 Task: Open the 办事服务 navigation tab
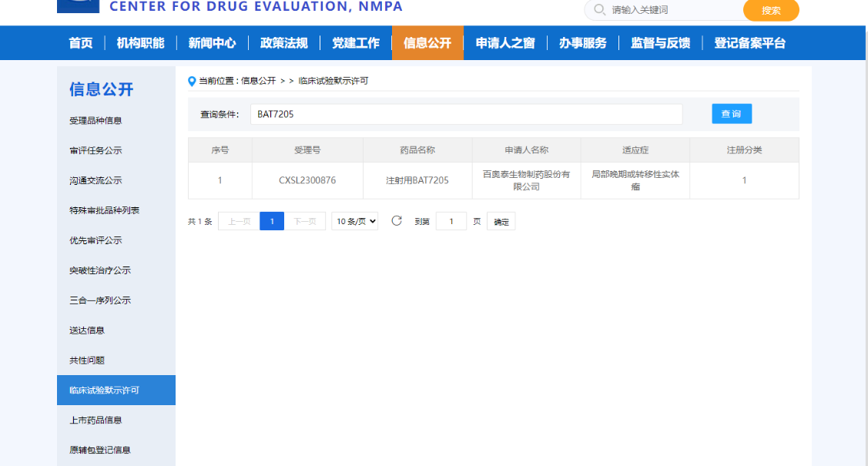[583, 43]
